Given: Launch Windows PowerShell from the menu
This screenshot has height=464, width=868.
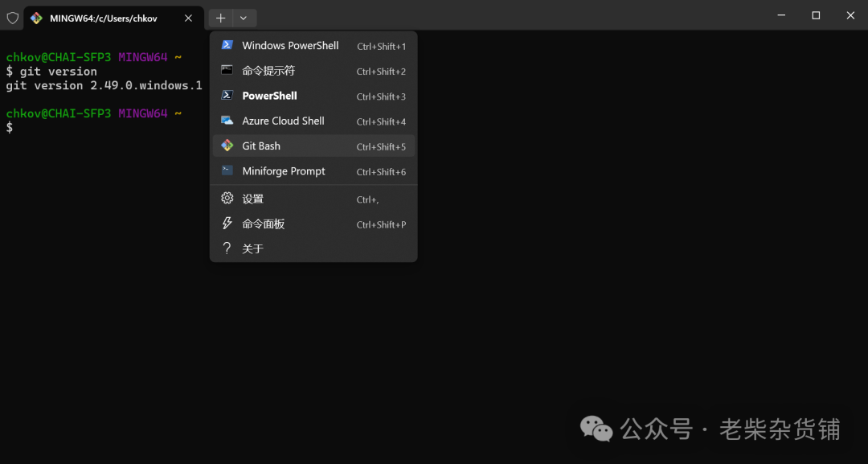Looking at the screenshot, I should click(313, 45).
